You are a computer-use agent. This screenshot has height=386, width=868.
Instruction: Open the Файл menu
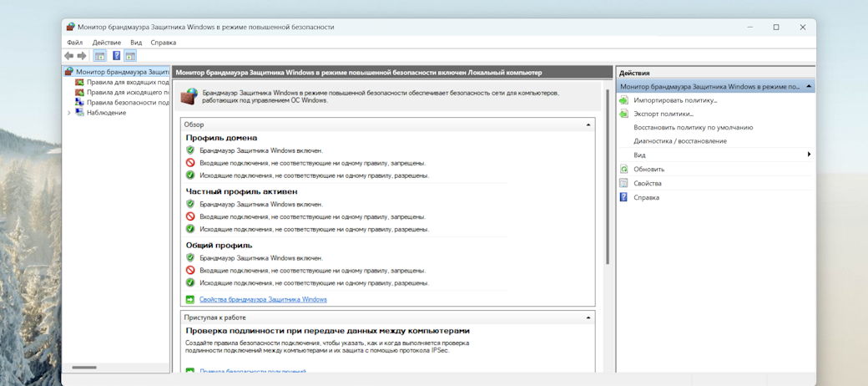click(75, 42)
